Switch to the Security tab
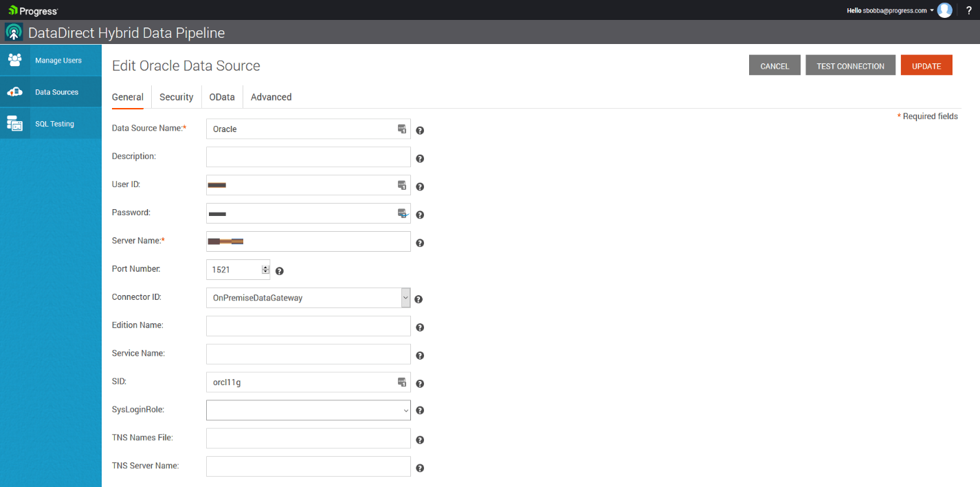Viewport: 980px width, 487px height. 176,97
